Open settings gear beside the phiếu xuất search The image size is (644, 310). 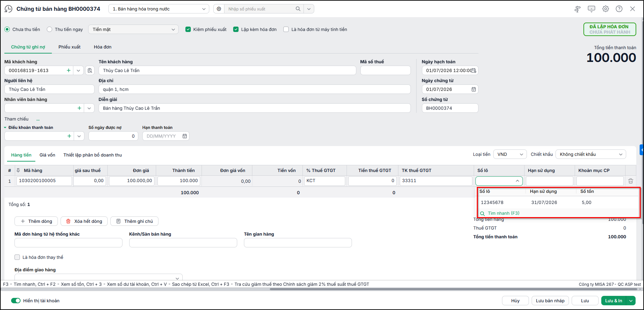[219, 9]
